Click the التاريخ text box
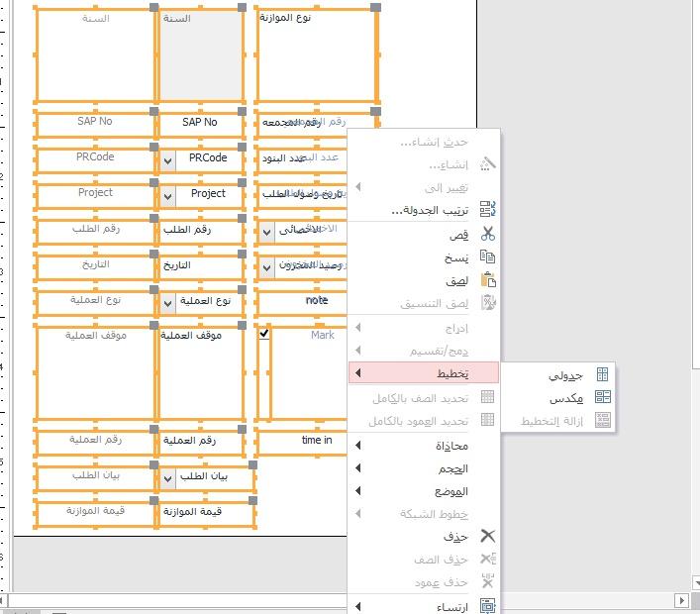This screenshot has height=614, width=700. coord(200,267)
